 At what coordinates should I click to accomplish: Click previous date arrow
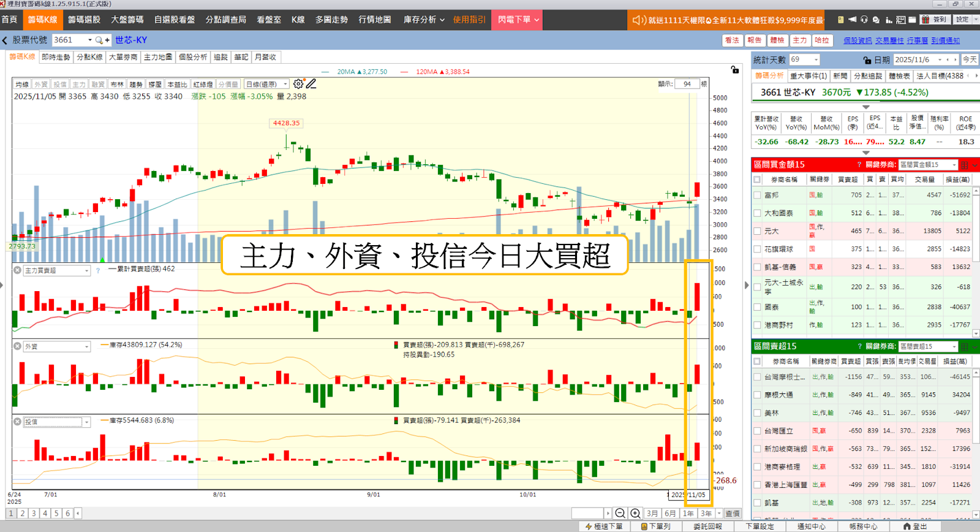[x=948, y=59]
